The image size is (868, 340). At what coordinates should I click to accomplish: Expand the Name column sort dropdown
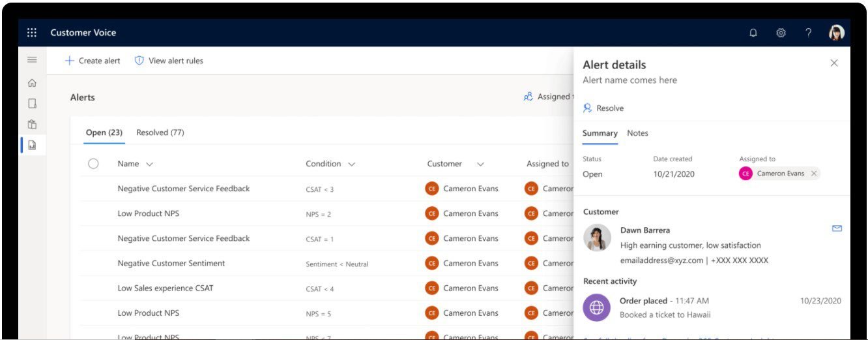[149, 164]
